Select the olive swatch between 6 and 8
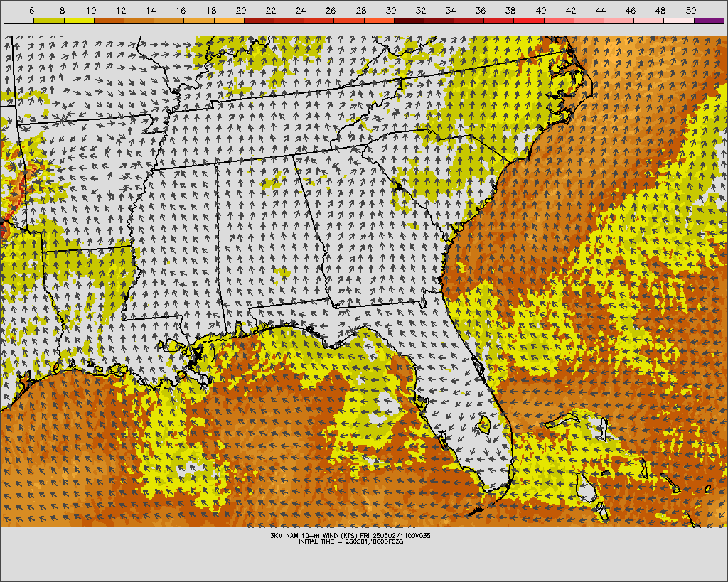Image resolution: width=728 pixels, height=582 pixels. coord(49,21)
